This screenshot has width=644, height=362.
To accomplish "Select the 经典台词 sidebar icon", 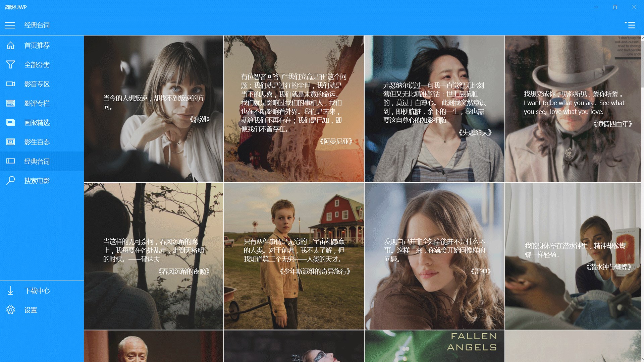I will point(11,161).
